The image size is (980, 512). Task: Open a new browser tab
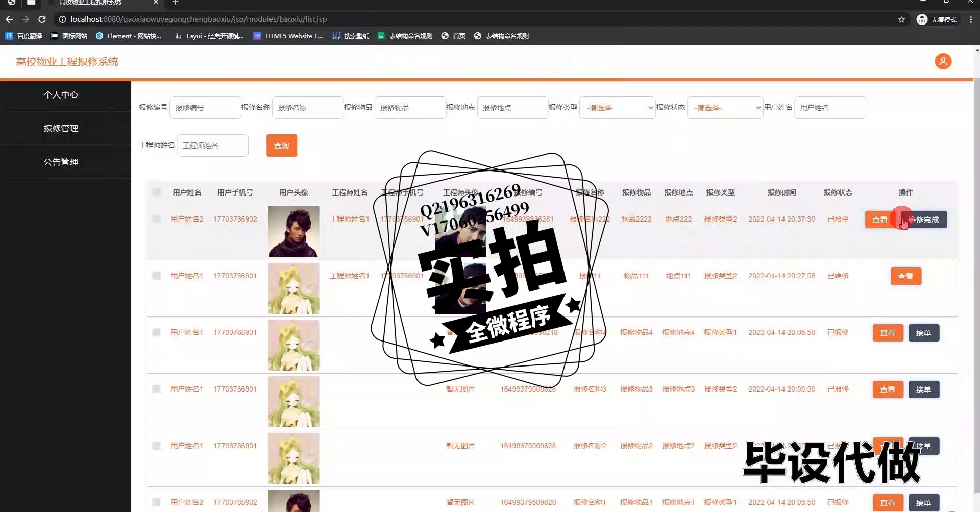click(175, 3)
